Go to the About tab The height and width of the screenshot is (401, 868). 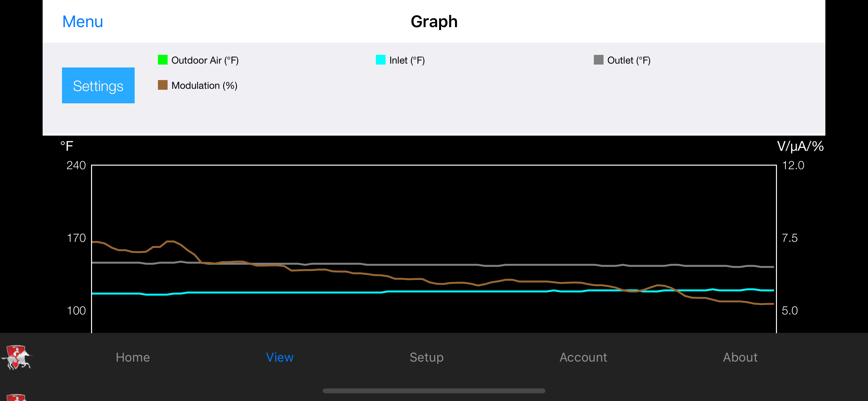740,357
